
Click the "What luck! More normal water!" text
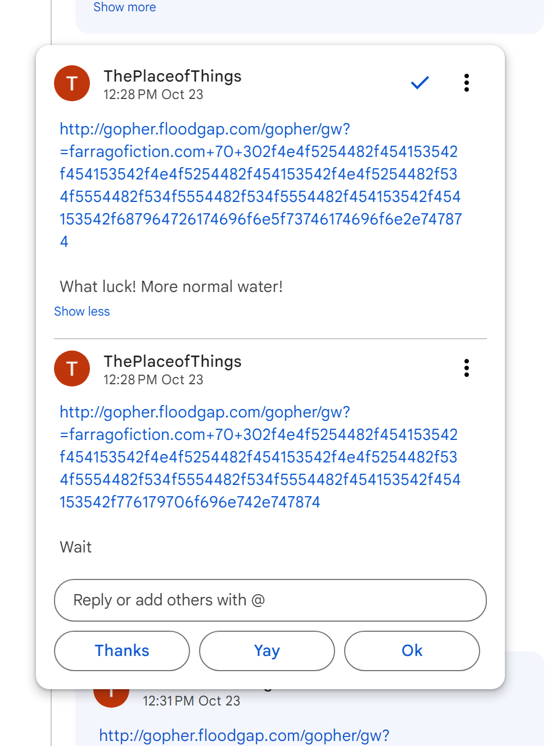[x=171, y=287]
